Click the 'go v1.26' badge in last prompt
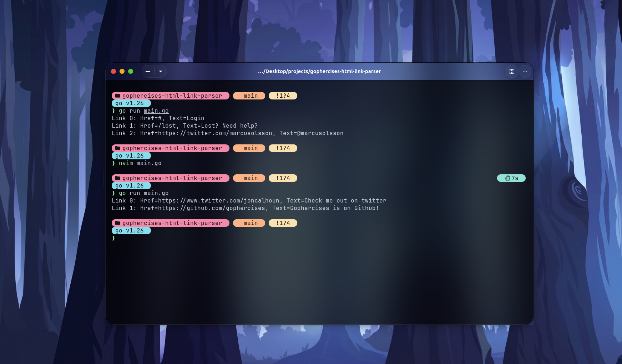Viewport: 622px width, 364px height. [131, 230]
